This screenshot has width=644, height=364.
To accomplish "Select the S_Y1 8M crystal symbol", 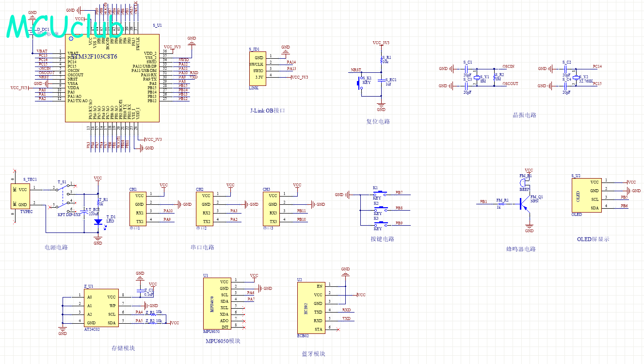I will 477,78.
